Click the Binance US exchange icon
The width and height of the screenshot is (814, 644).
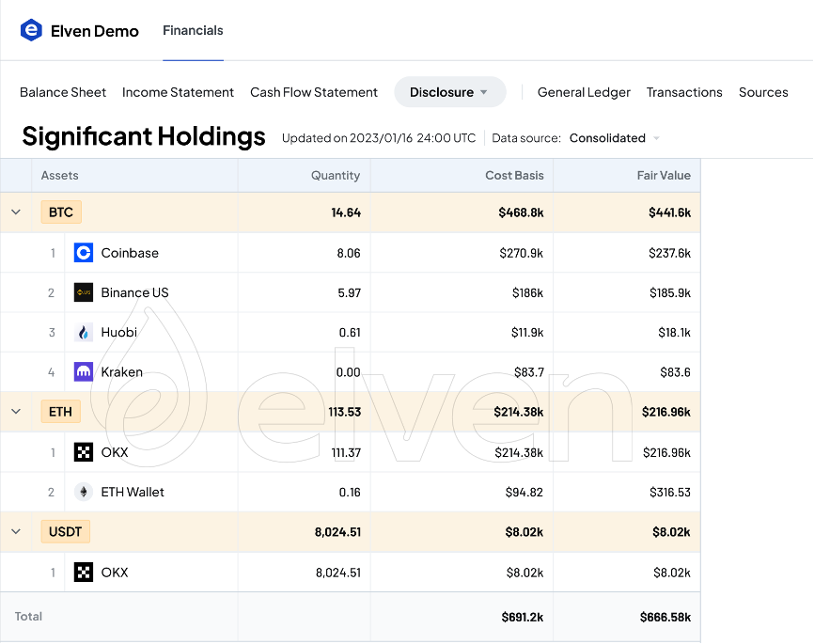pyautogui.click(x=84, y=292)
